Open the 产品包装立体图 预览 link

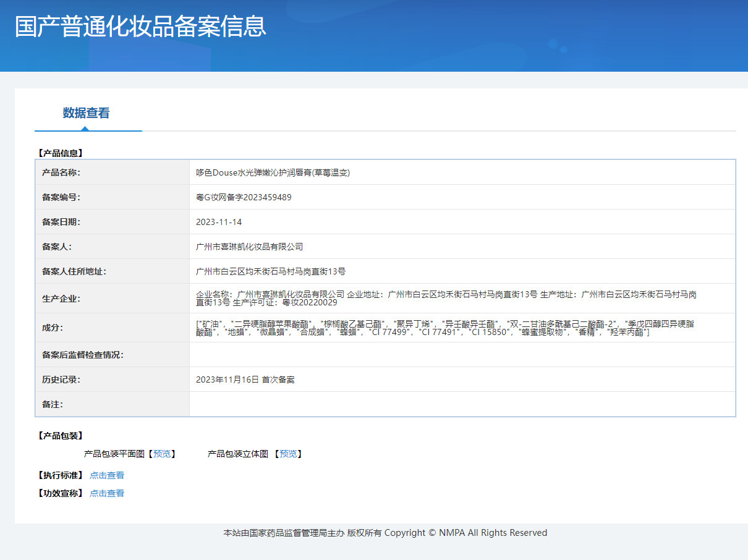(287, 454)
